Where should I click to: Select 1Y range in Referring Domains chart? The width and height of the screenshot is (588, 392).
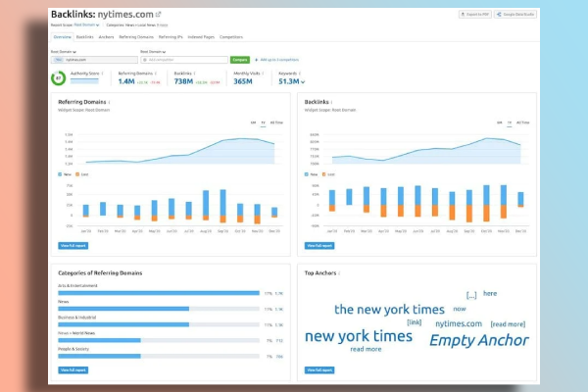click(264, 122)
